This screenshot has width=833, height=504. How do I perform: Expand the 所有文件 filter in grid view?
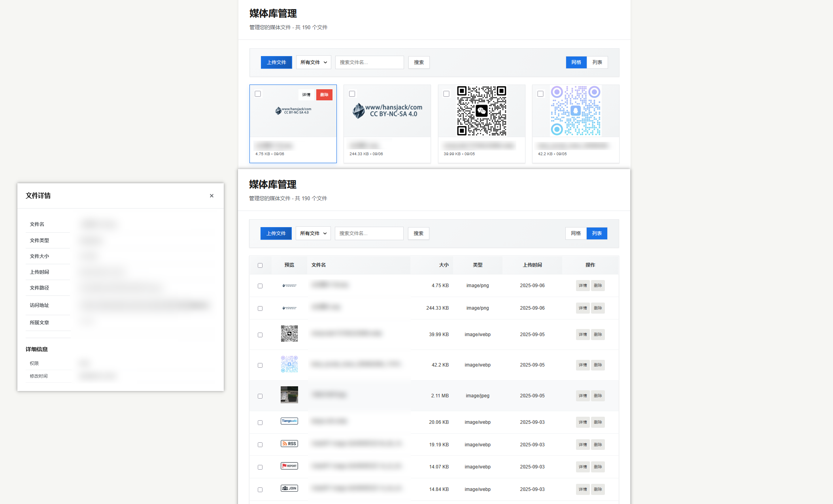click(x=314, y=62)
